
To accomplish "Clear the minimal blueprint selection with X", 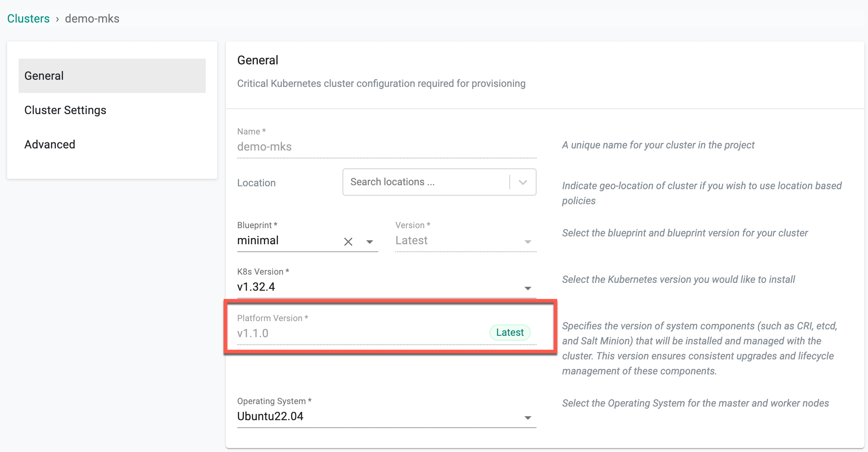I will click(x=348, y=242).
